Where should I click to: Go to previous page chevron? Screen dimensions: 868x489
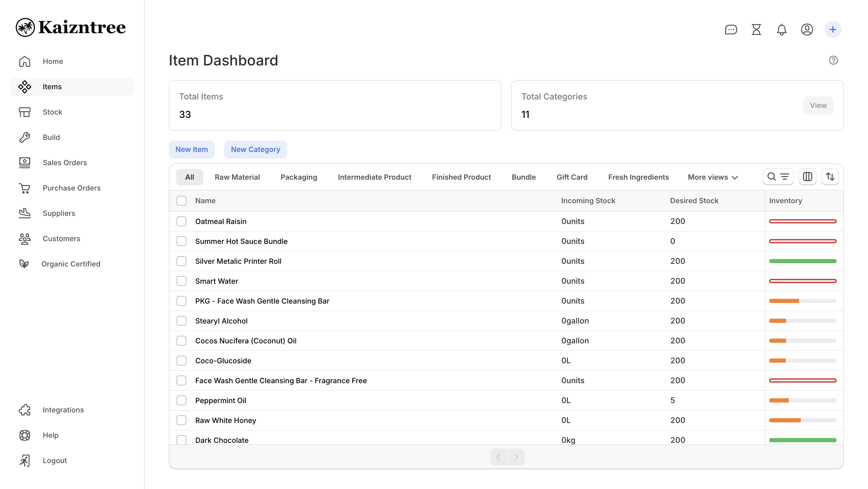point(498,457)
